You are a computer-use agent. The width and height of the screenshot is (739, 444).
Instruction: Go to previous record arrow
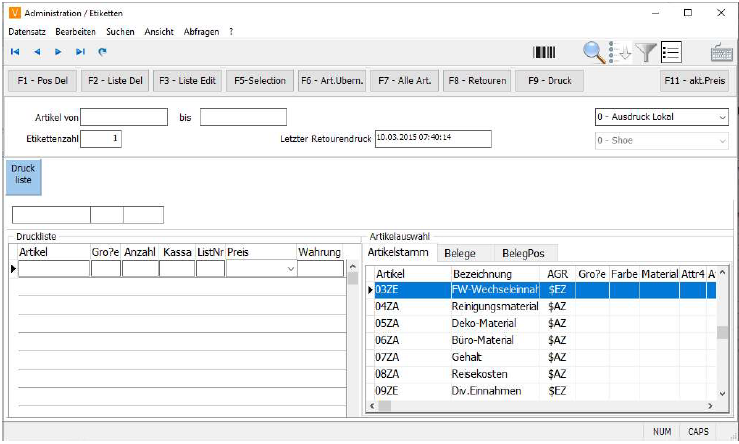point(37,52)
